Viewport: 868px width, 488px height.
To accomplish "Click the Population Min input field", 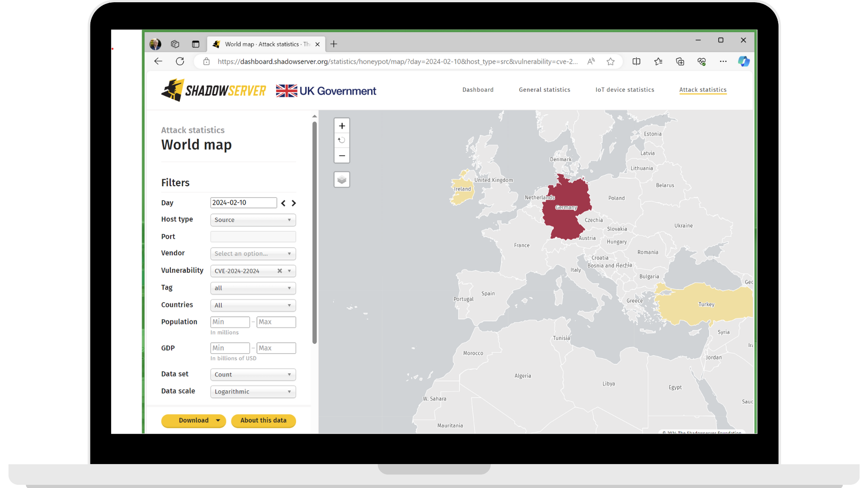I will pos(230,322).
